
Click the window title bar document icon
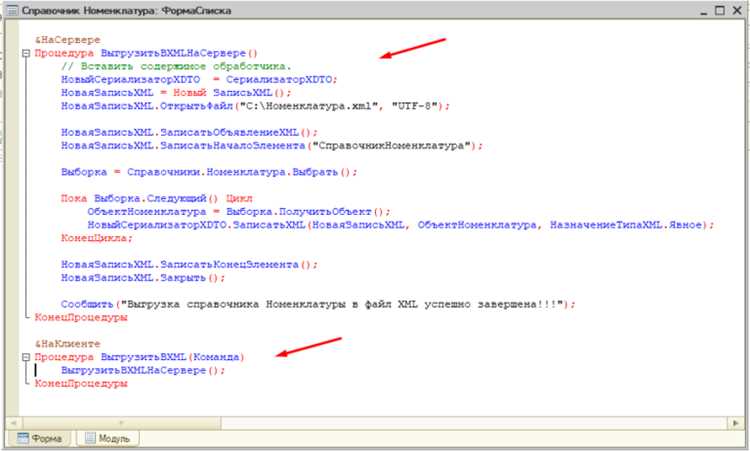[x=11, y=11]
